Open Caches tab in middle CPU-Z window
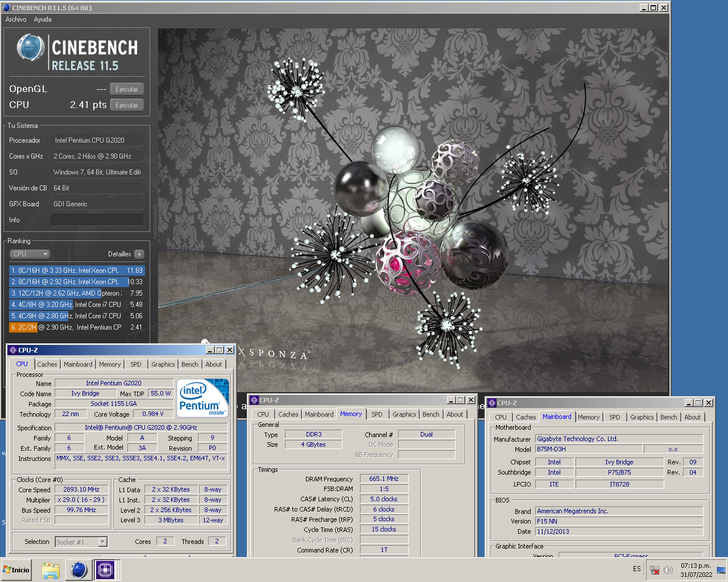Viewport: 728px width, 582px height. pos(288,414)
